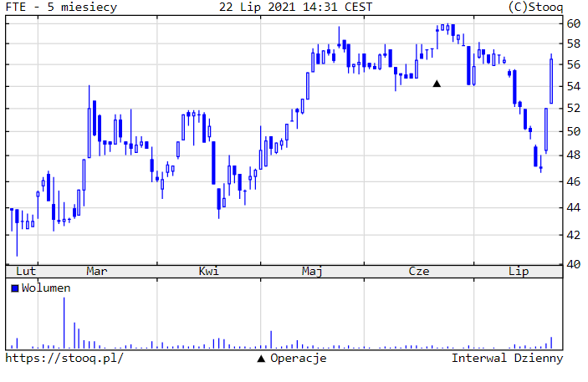Click the tallest volume bar
Viewport: 588px width, 382px height.
tap(64, 323)
